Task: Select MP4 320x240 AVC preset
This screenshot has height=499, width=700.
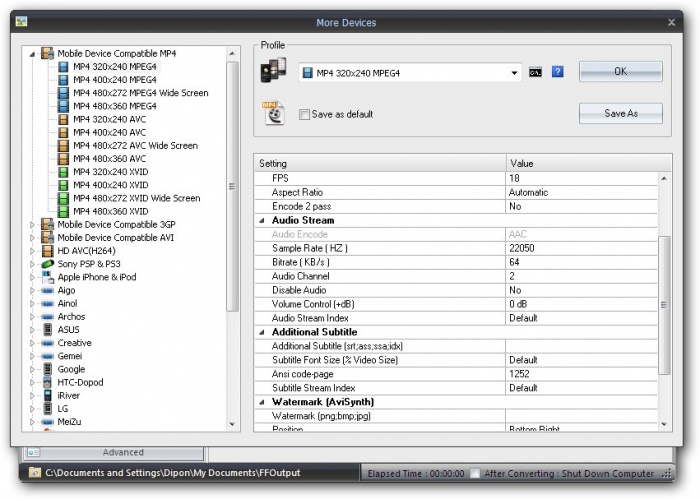Action: 109,119
